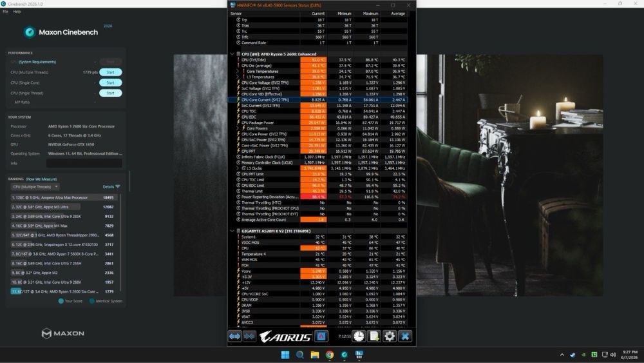The width and height of the screenshot is (644, 363).
Task: Click the Cinebench icon in the title bar
Action: (x=3, y=4)
